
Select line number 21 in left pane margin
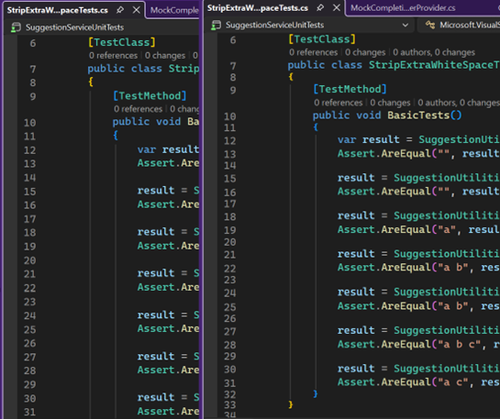pyautogui.click(x=30, y=274)
